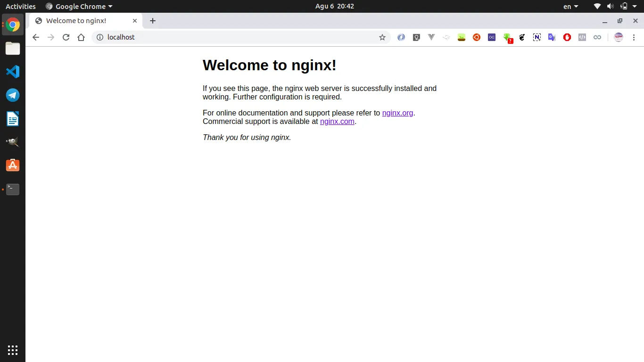Click the green sprout extension icon

[462, 37]
